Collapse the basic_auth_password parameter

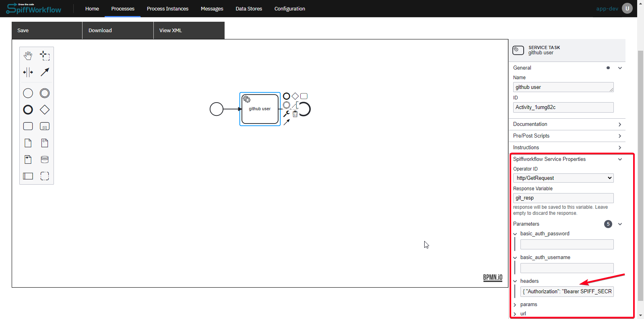pos(515,234)
